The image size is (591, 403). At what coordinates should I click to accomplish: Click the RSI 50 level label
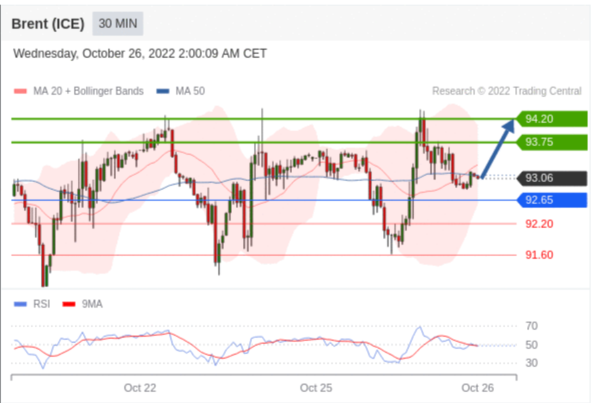tap(531, 345)
